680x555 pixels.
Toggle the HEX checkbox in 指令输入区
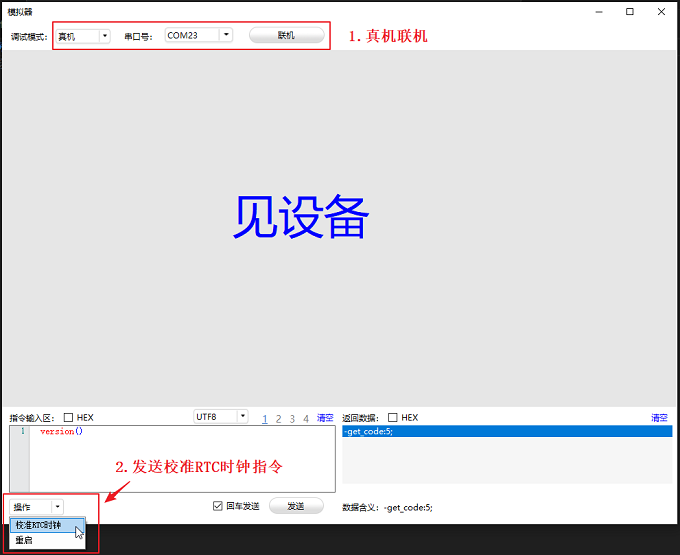(68, 418)
